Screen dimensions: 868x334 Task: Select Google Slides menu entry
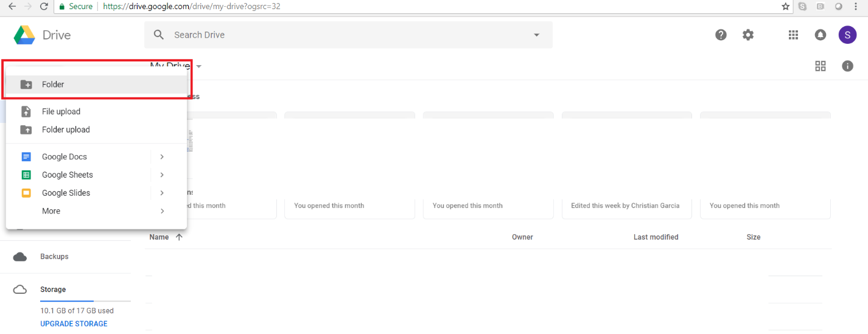pos(96,193)
